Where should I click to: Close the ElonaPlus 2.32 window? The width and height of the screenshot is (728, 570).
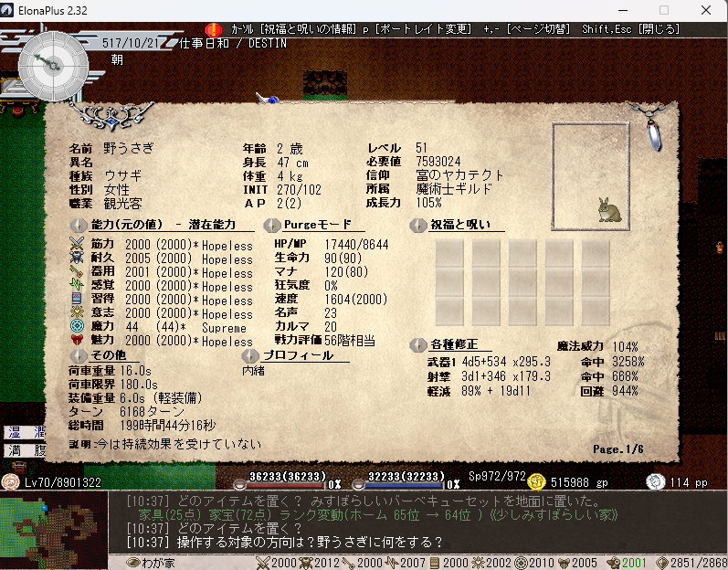point(706,10)
